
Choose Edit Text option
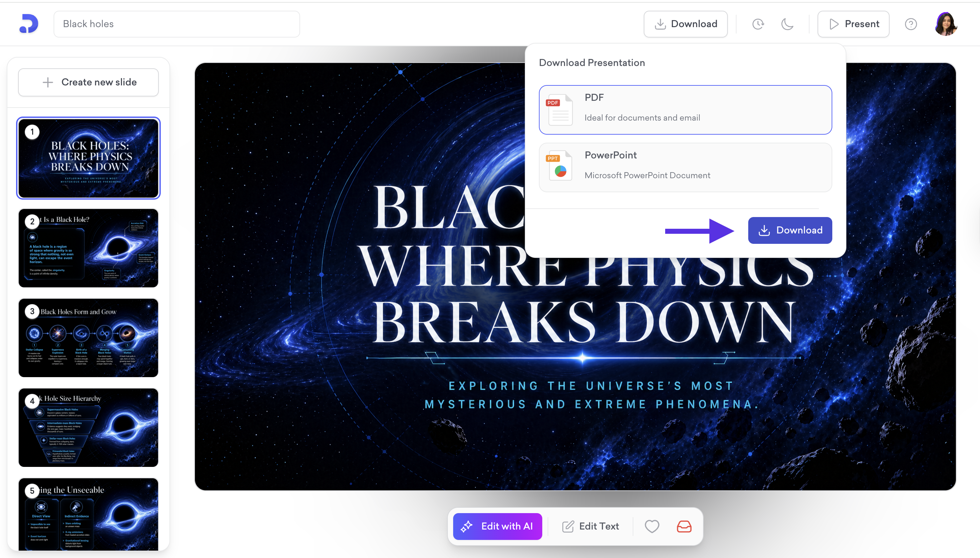tap(590, 526)
